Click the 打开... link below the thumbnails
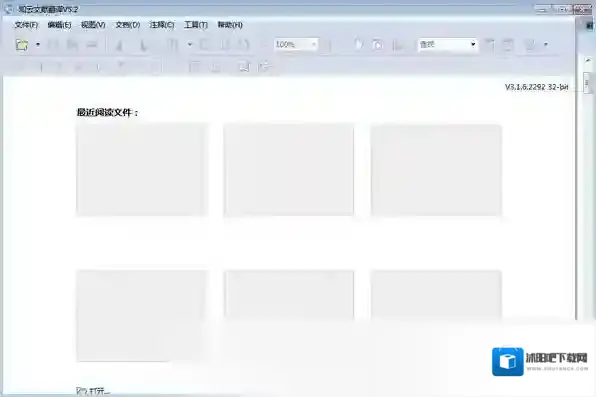The width and height of the screenshot is (596, 397). [94, 391]
